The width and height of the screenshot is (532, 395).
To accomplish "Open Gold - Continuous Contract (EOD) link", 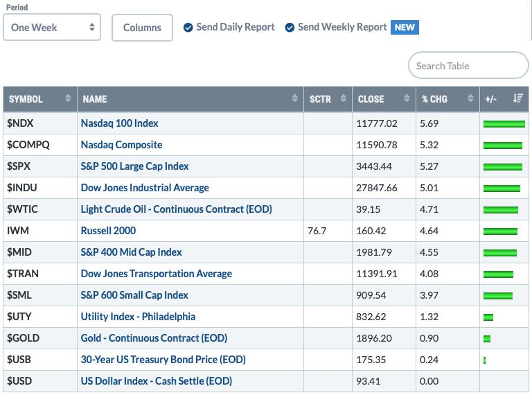I will click(x=154, y=338).
